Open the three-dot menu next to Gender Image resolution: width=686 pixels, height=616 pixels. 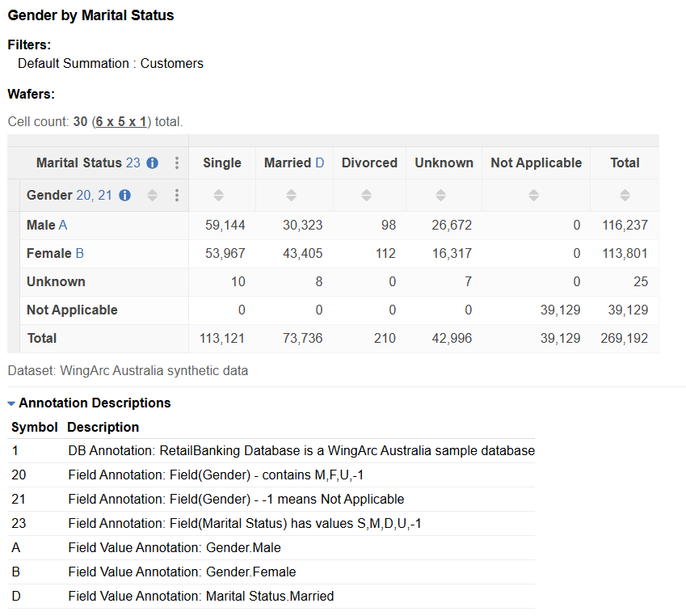tap(175, 195)
